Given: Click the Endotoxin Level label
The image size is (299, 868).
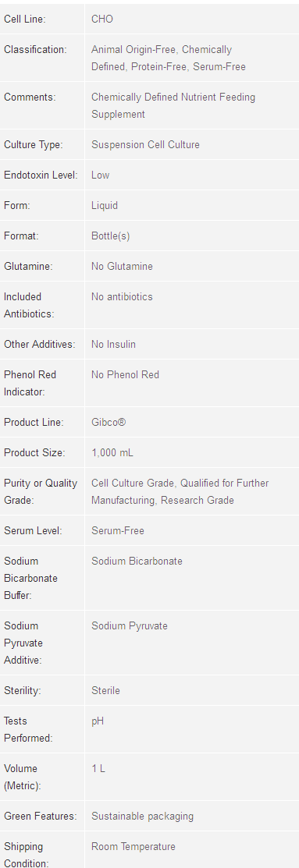Looking at the screenshot, I should 41,175.
